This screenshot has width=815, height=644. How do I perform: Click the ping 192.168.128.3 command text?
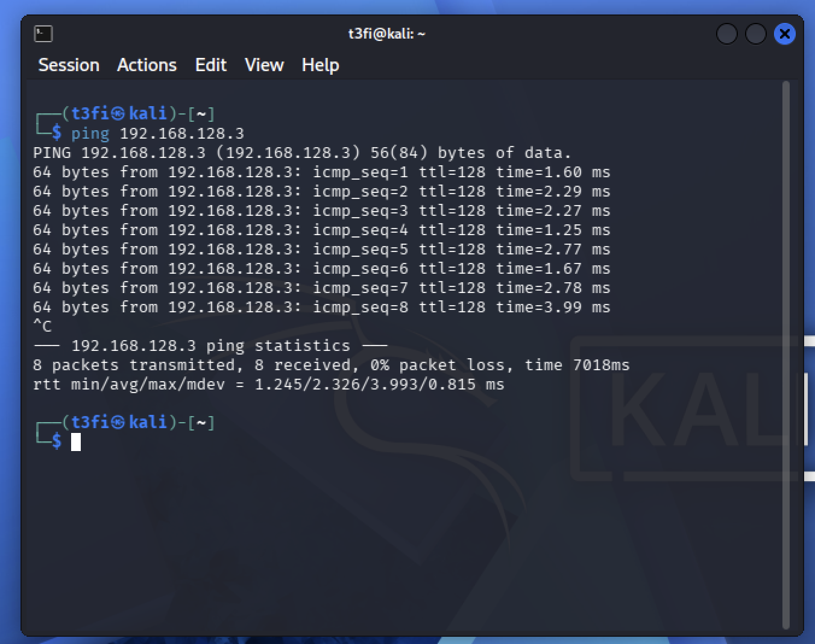tap(157, 133)
